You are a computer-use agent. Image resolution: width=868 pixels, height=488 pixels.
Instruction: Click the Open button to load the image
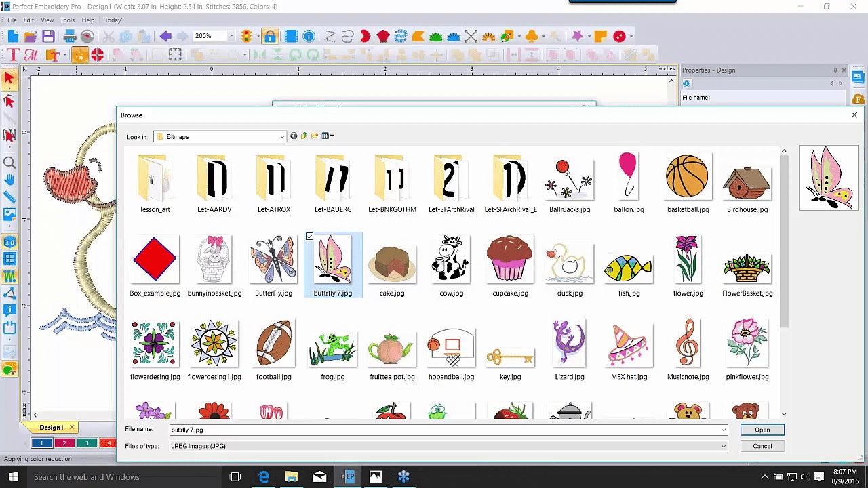pyautogui.click(x=762, y=429)
